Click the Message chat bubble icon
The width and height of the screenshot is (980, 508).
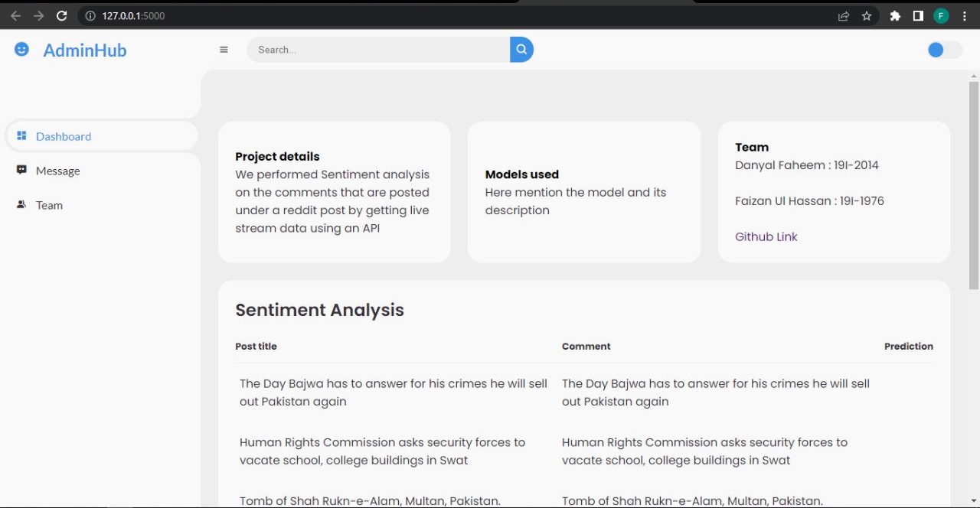tap(21, 170)
